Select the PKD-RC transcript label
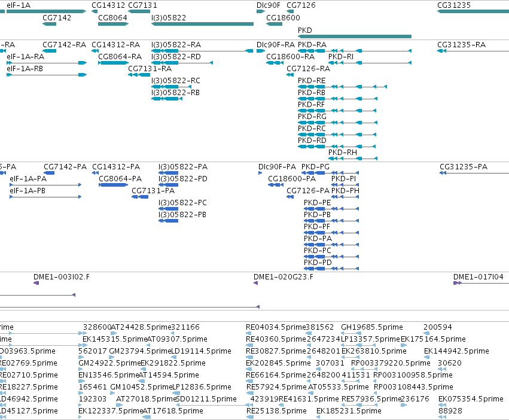 312,129
